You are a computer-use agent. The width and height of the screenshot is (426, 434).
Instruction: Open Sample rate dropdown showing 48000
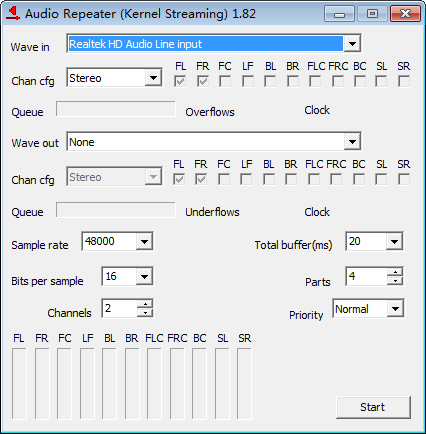[x=144, y=241]
